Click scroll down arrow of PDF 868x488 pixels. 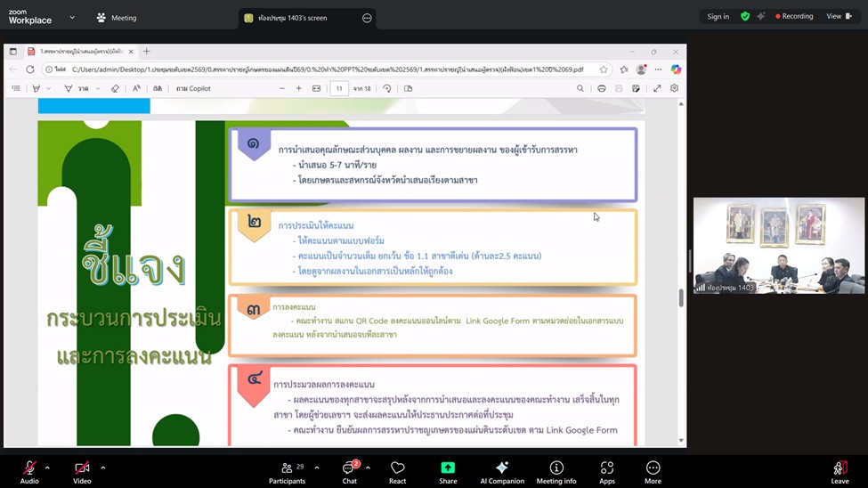[x=681, y=441]
